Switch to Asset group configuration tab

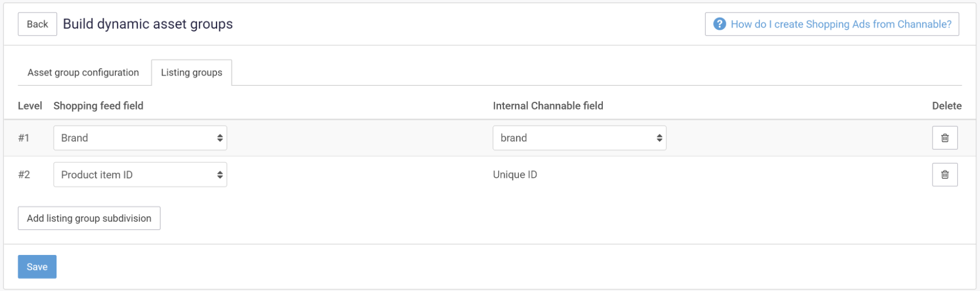pyautogui.click(x=83, y=73)
